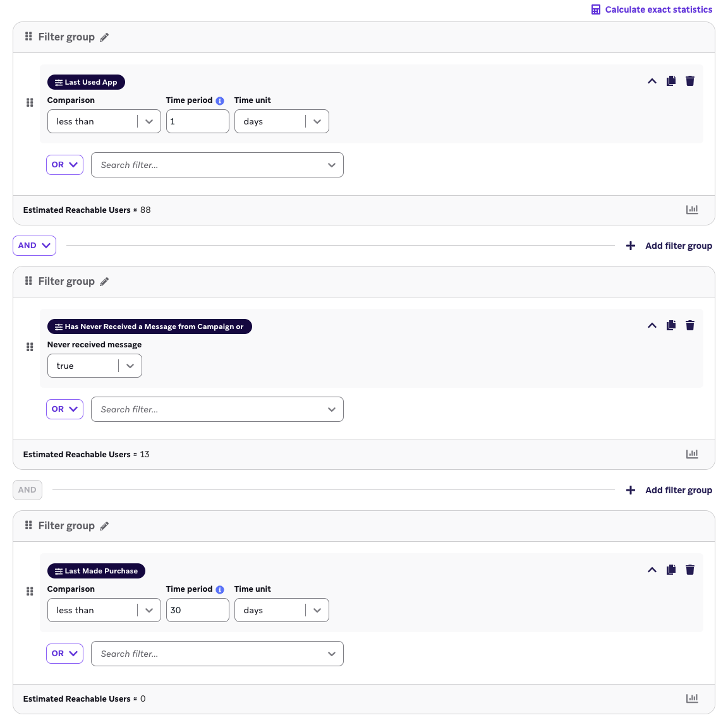Click Calculate exact statistics link
728x725 pixels.
point(652,9)
